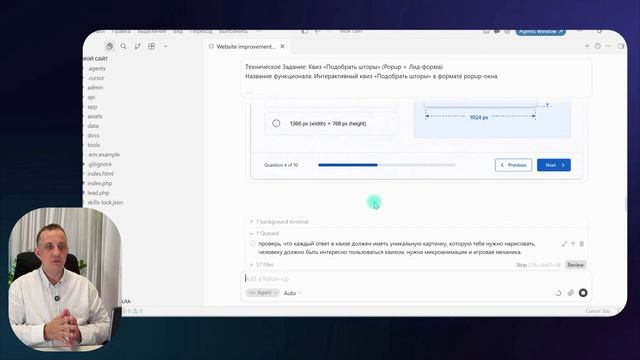This screenshot has height=360, width=640.
Task: Open the Agent mode dropdown
Action: (x=262, y=293)
